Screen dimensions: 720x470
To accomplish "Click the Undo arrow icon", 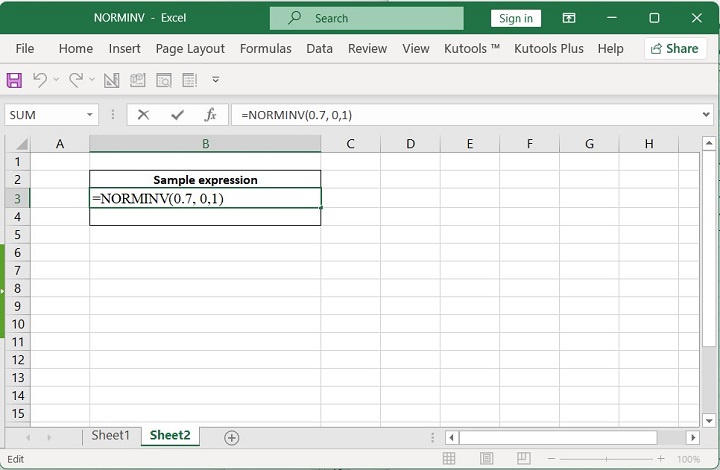I will (40, 80).
